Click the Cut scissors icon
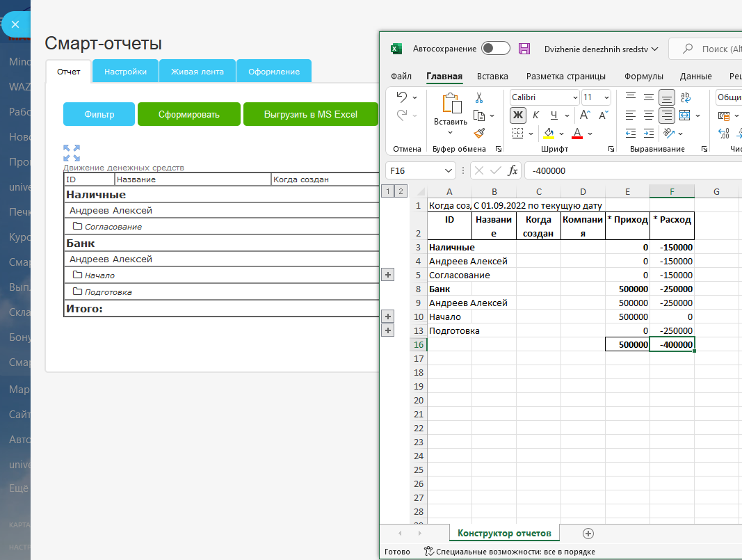This screenshot has height=560, width=742. click(479, 98)
